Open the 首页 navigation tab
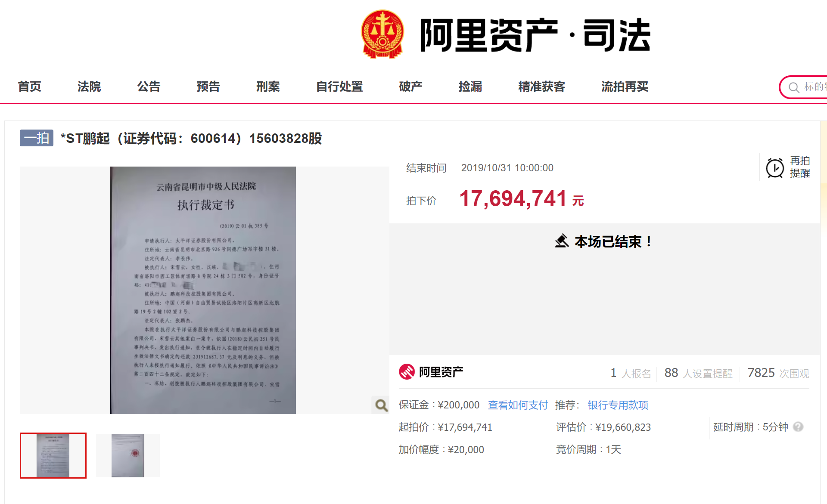827x504 pixels. coord(30,87)
